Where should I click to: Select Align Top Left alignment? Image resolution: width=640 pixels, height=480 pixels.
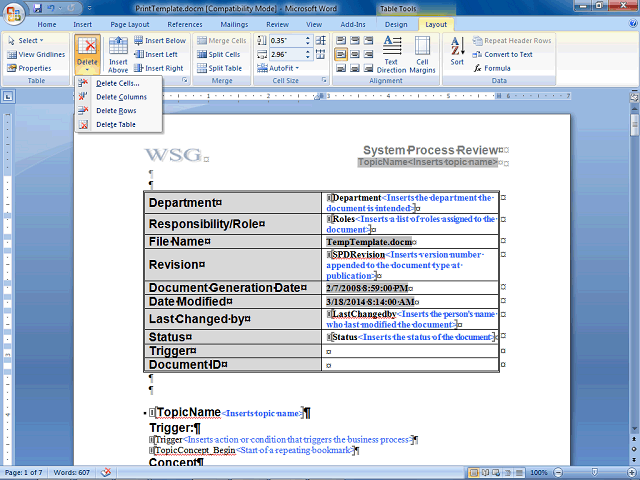pyautogui.click(x=341, y=40)
